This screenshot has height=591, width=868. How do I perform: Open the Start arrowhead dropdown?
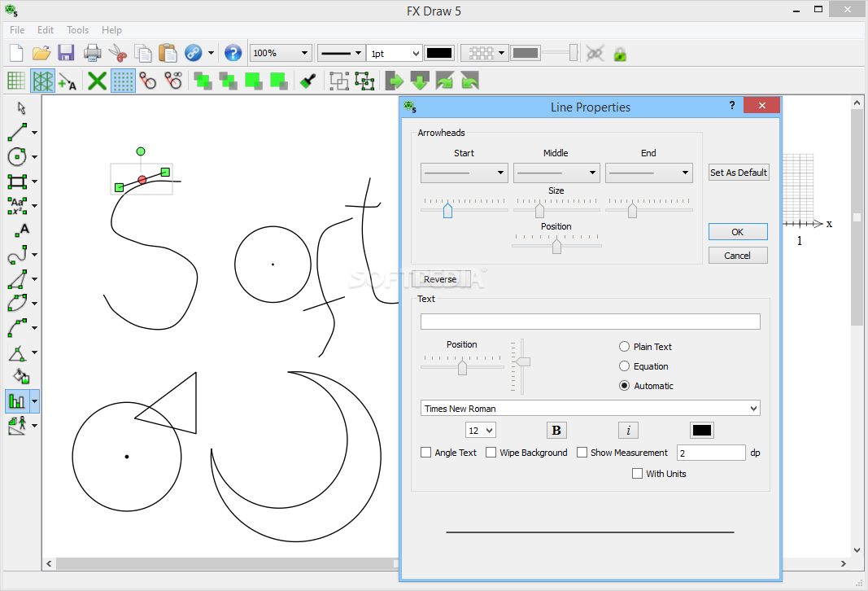coord(464,173)
